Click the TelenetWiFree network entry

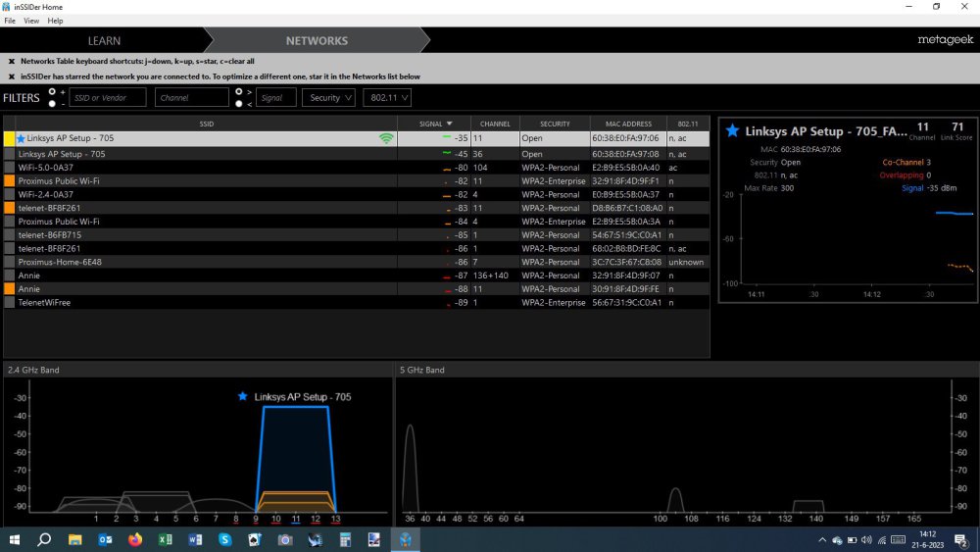click(44, 303)
